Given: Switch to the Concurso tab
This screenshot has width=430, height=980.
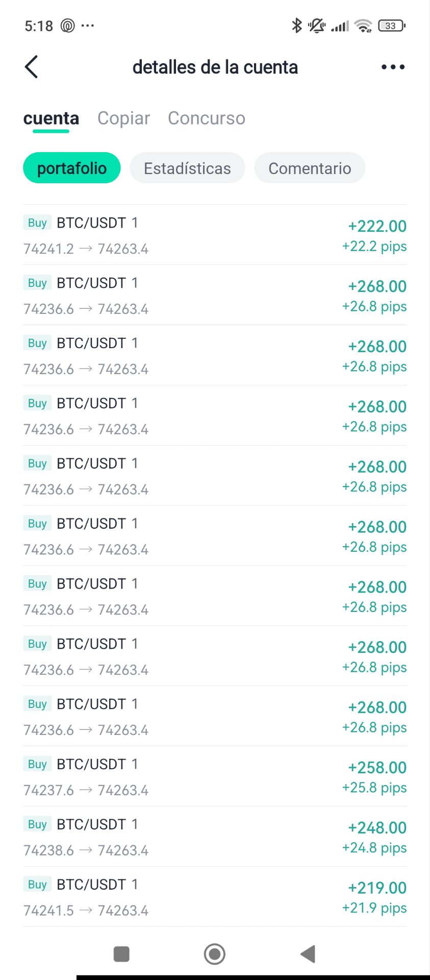Looking at the screenshot, I should pyautogui.click(x=207, y=118).
